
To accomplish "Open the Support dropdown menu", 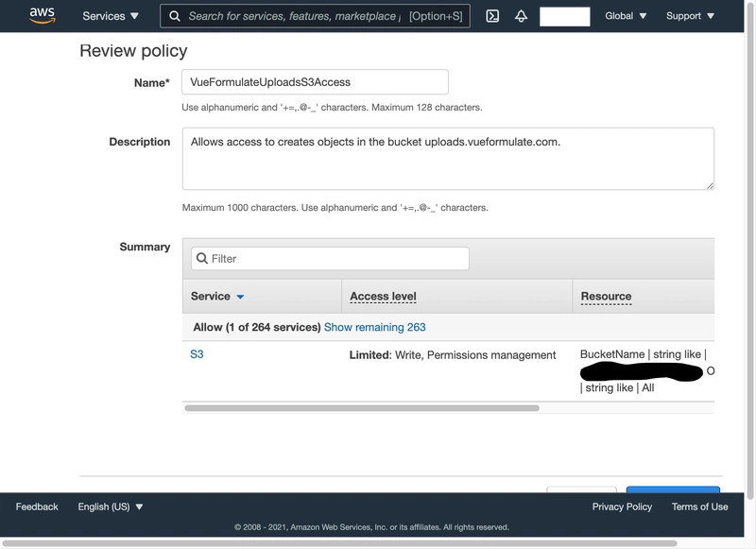I will [x=690, y=16].
